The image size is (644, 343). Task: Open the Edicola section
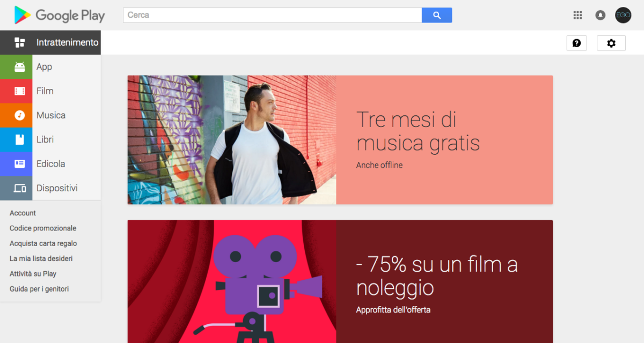click(50, 164)
